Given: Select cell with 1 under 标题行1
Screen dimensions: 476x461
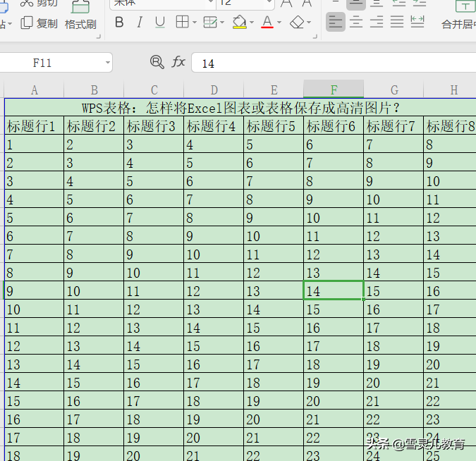Looking at the screenshot, I should [35, 144].
